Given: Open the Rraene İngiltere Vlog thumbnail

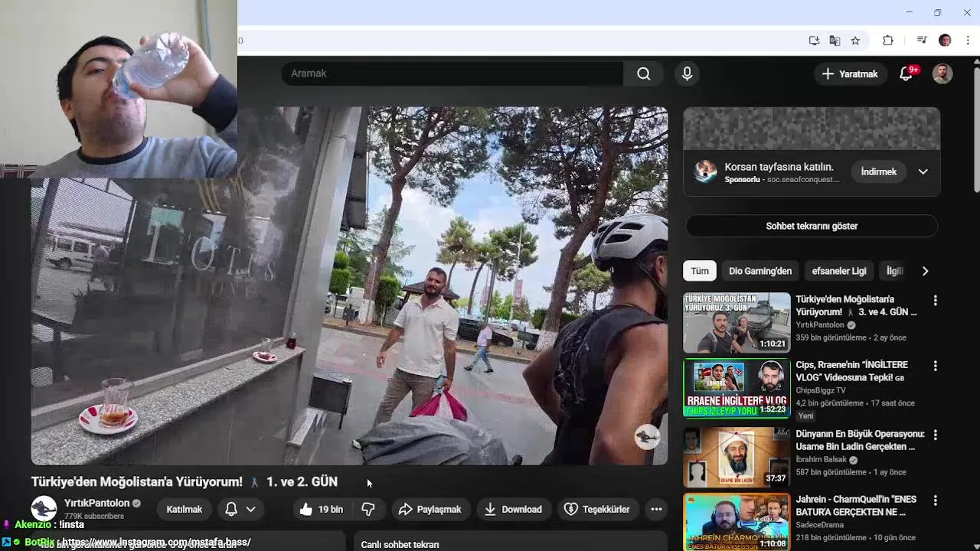Looking at the screenshot, I should click(x=737, y=388).
